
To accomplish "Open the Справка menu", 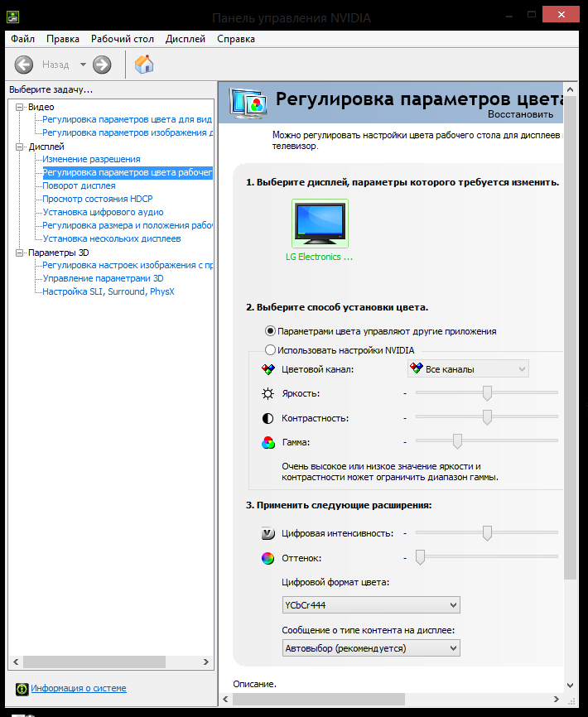I will (x=236, y=39).
